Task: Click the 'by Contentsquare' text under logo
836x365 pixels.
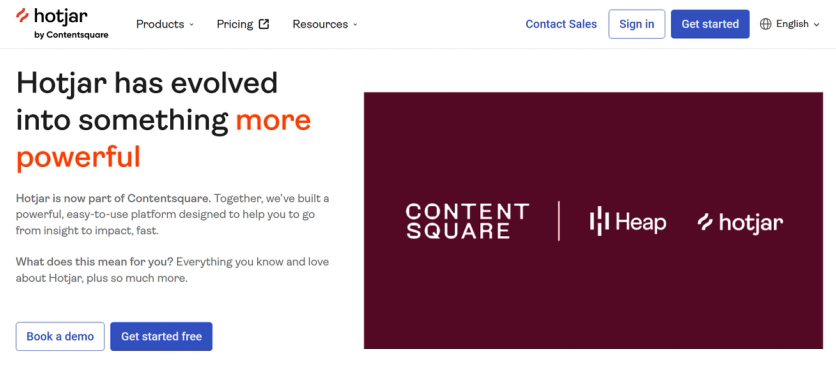Action: point(71,35)
